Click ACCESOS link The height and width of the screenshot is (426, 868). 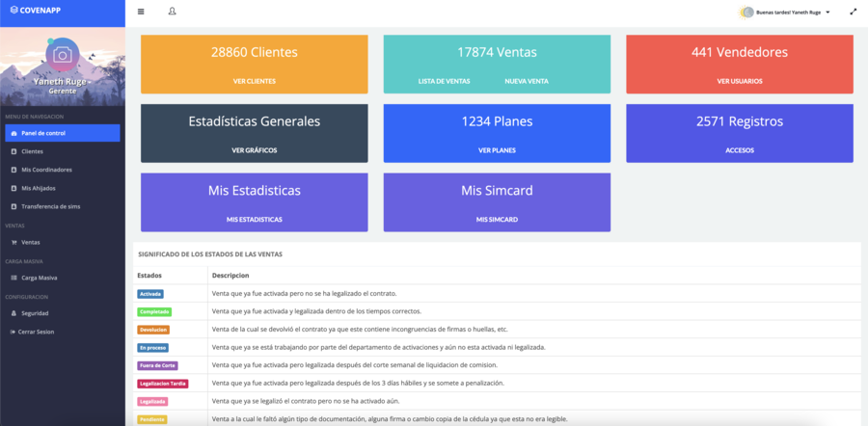(x=740, y=150)
